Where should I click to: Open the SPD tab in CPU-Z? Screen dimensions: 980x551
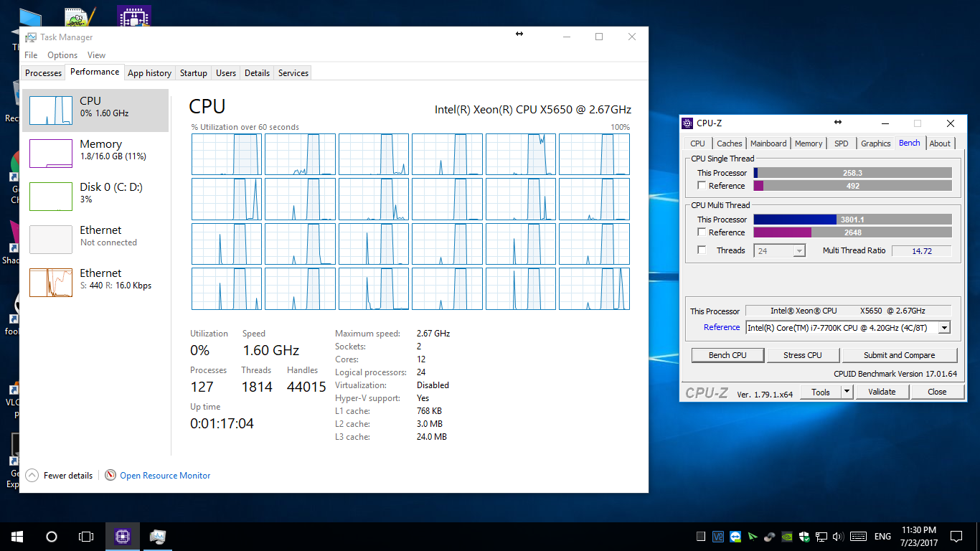[x=842, y=143]
